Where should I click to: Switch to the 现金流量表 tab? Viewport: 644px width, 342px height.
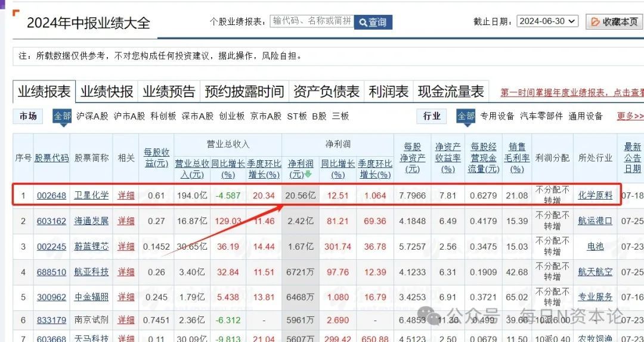tap(451, 91)
